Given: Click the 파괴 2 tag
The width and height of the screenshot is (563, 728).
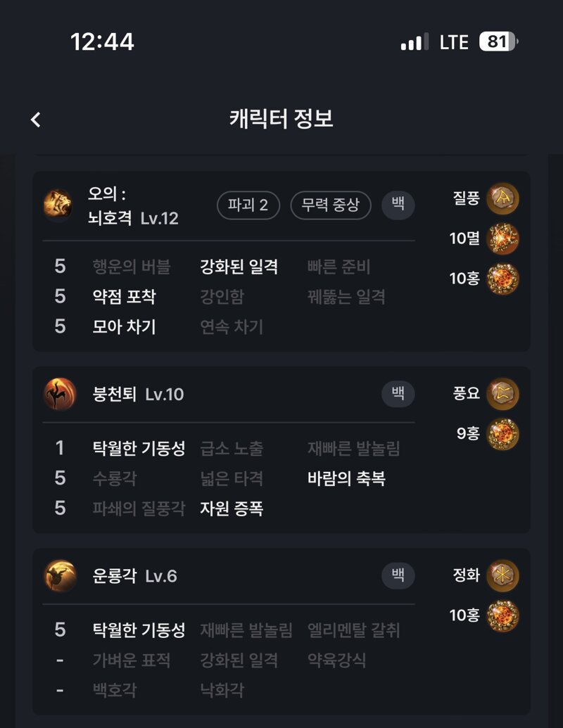Looking at the screenshot, I should (x=248, y=205).
